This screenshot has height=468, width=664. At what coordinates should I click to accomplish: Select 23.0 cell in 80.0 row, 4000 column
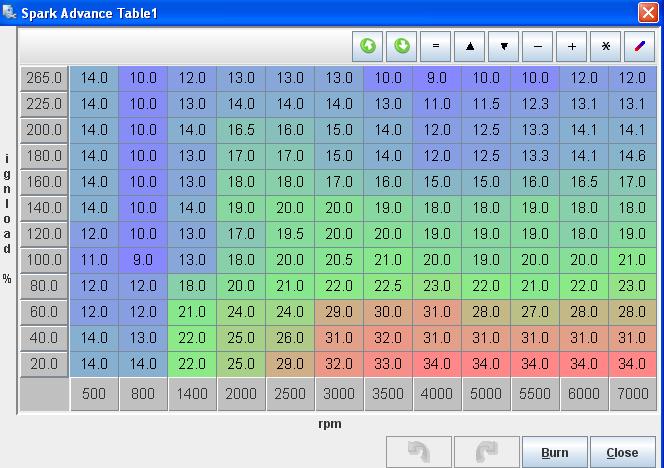(437, 286)
